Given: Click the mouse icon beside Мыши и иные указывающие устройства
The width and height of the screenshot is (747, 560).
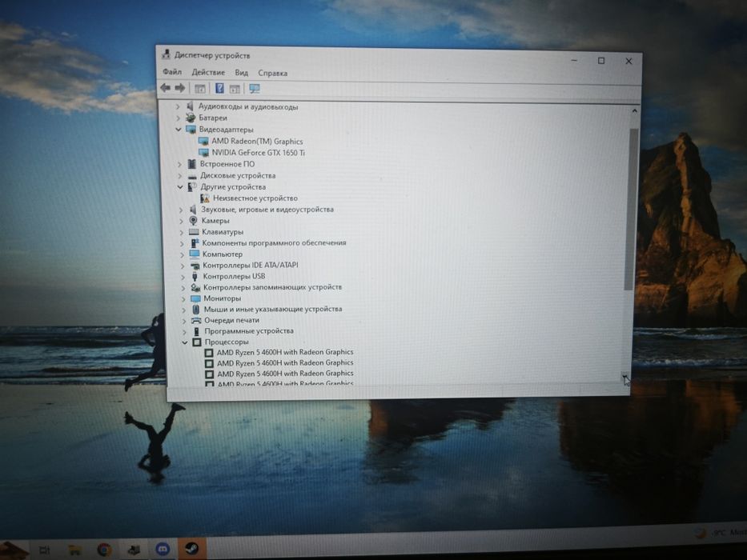Looking at the screenshot, I should (196, 309).
